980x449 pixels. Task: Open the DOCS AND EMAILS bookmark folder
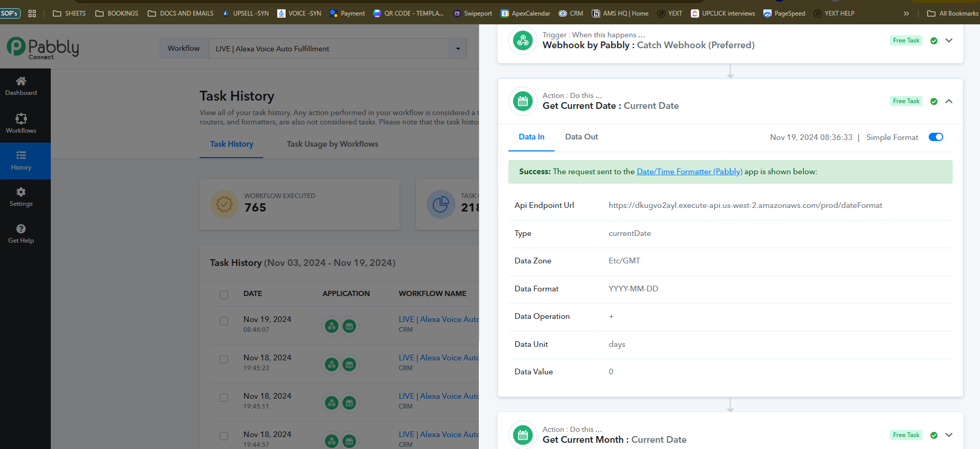[x=180, y=13]
